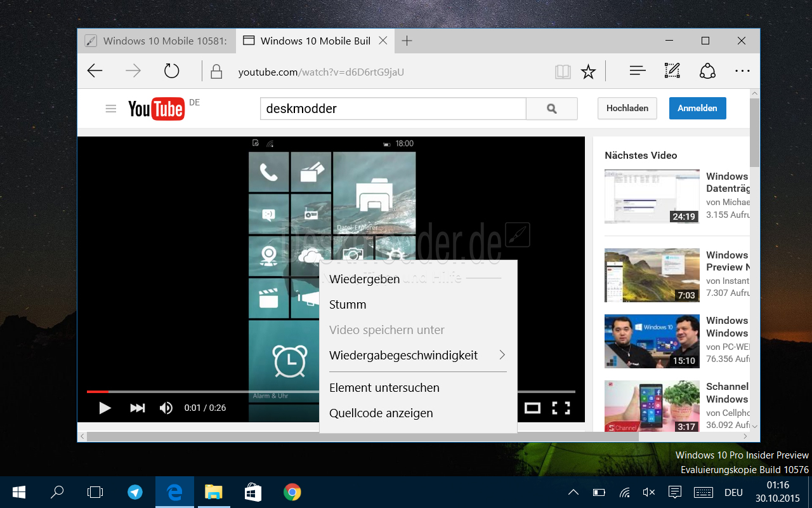This screenshot has height=508, width=812.
Task: Click the Hochladen button
Action: point(627,109)
